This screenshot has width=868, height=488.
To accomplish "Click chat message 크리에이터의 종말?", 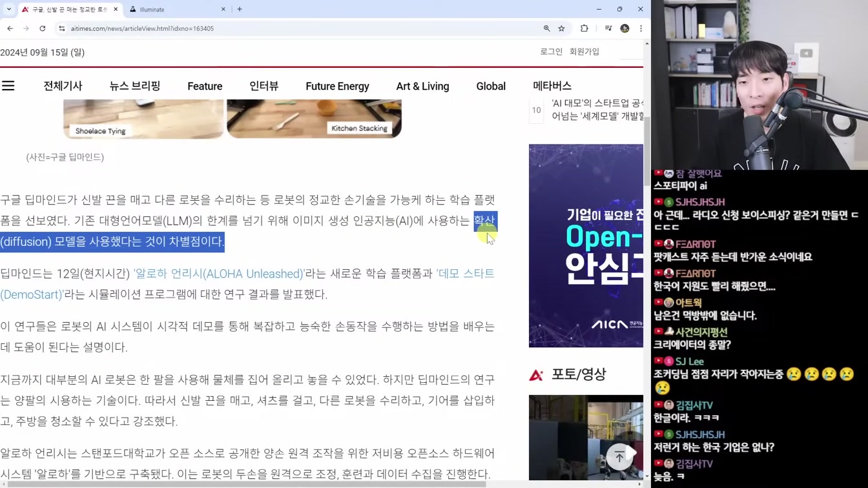I will tap(692, 345).
